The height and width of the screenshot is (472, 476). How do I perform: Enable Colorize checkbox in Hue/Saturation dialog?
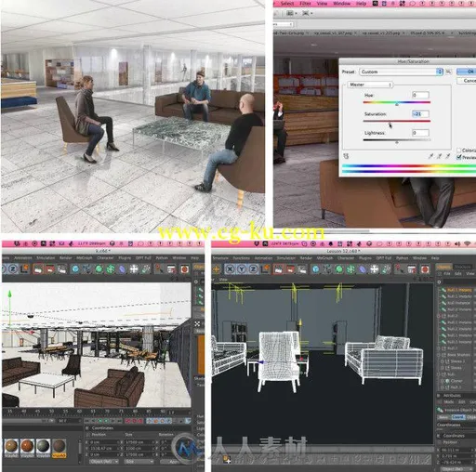[459, 151]
